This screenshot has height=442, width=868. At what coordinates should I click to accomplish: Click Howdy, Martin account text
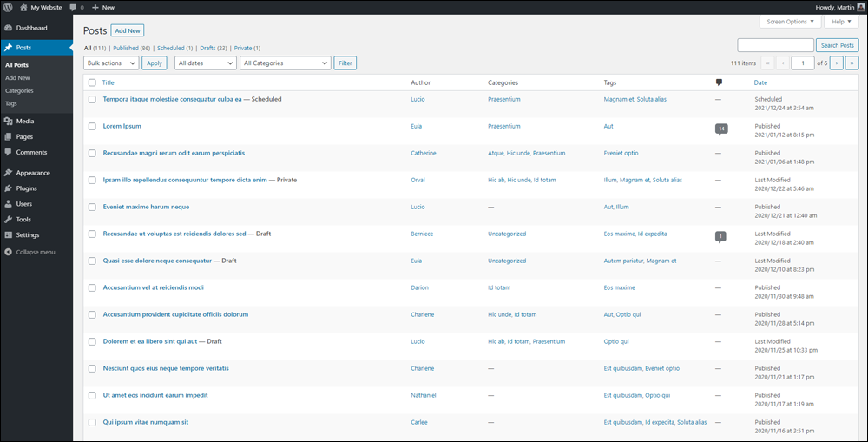[x=835, y=8]
